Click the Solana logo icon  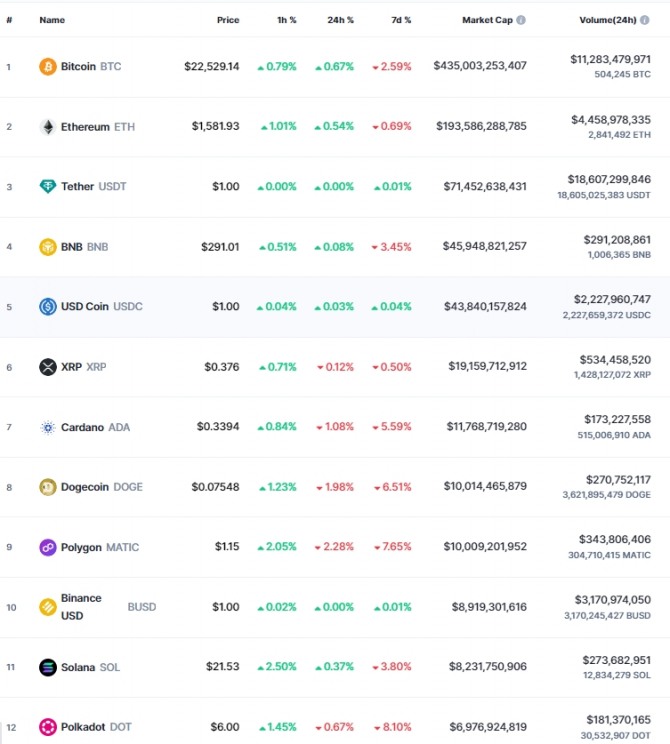(48, 667)
